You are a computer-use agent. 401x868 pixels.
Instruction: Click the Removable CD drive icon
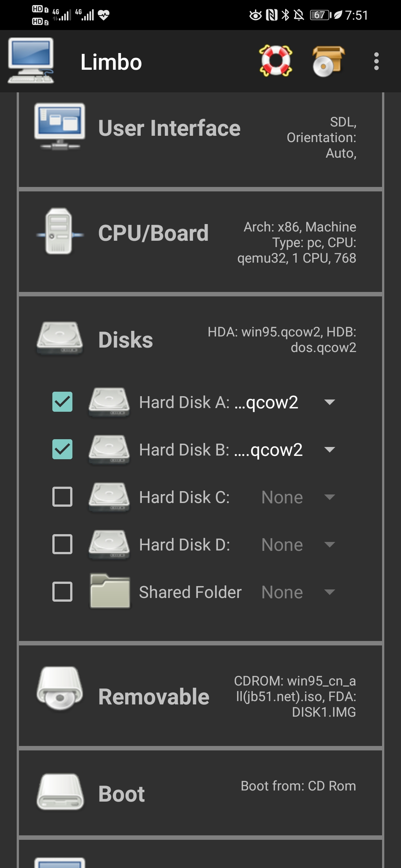[59, 688]
